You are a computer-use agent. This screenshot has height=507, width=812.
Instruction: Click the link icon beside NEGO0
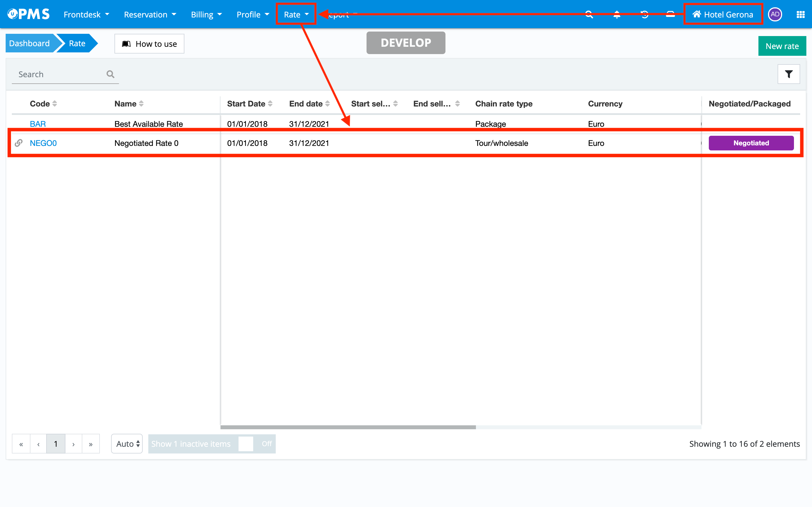pyautogui.click(x=19, y=143)
